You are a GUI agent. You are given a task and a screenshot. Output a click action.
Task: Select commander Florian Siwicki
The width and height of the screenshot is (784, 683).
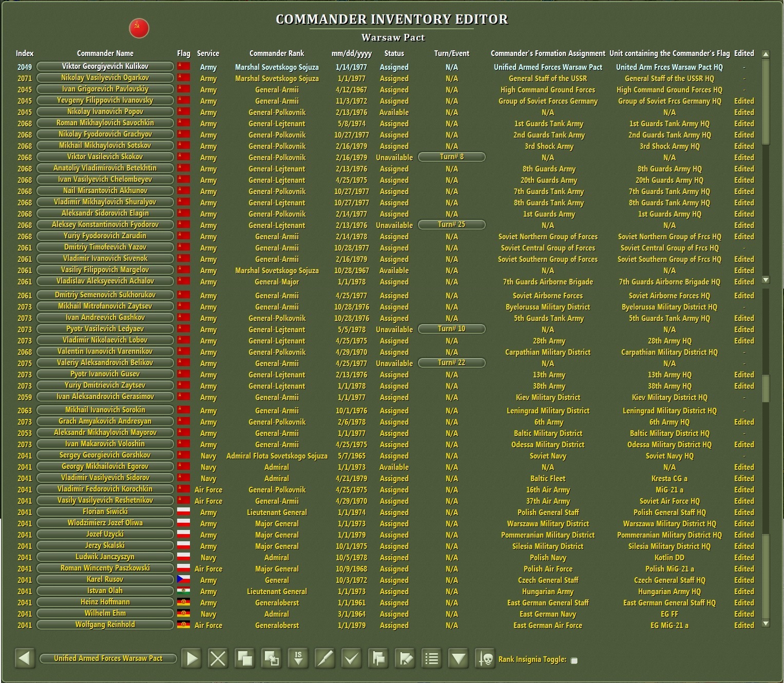[105, 511]
